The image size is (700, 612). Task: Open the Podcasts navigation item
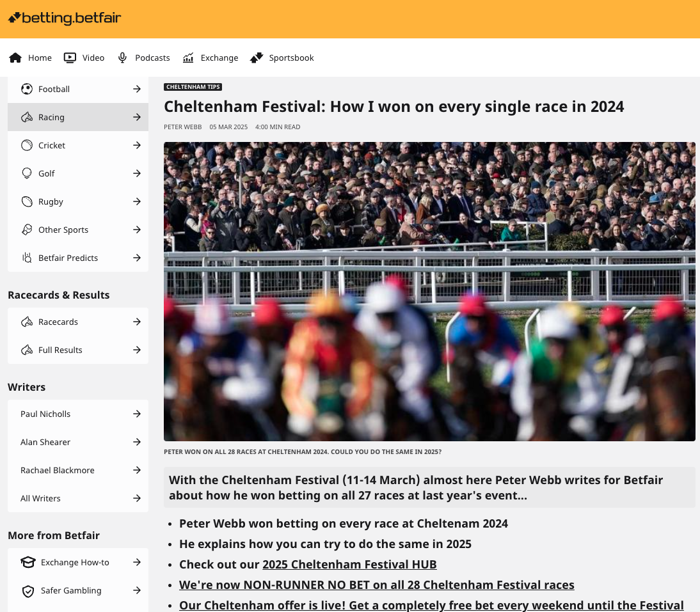pos(144,58)
